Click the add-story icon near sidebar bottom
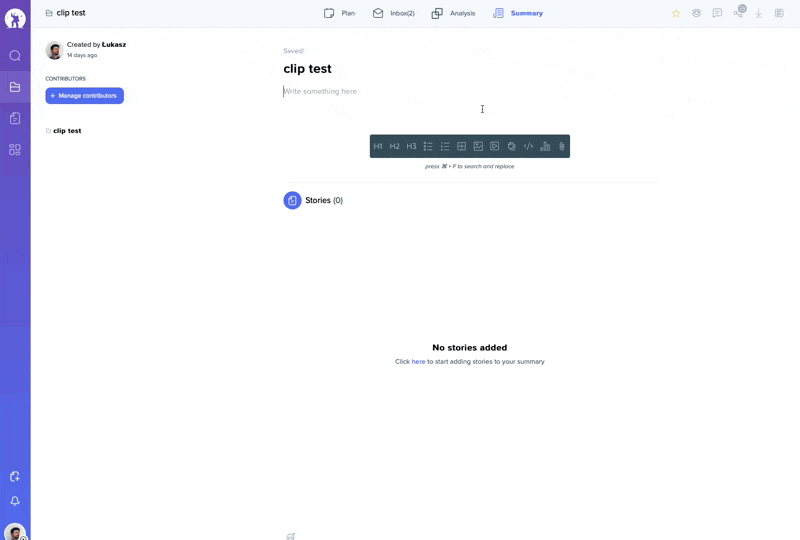 click(x=15, y=476)
